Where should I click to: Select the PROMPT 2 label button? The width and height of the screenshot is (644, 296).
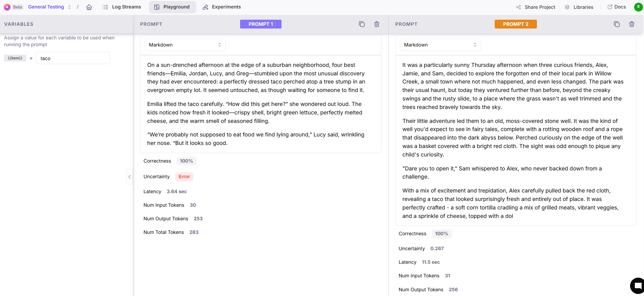[516, 24]
